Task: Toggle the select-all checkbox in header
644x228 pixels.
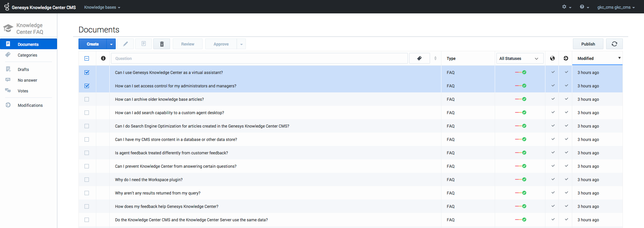Action: 87,58
